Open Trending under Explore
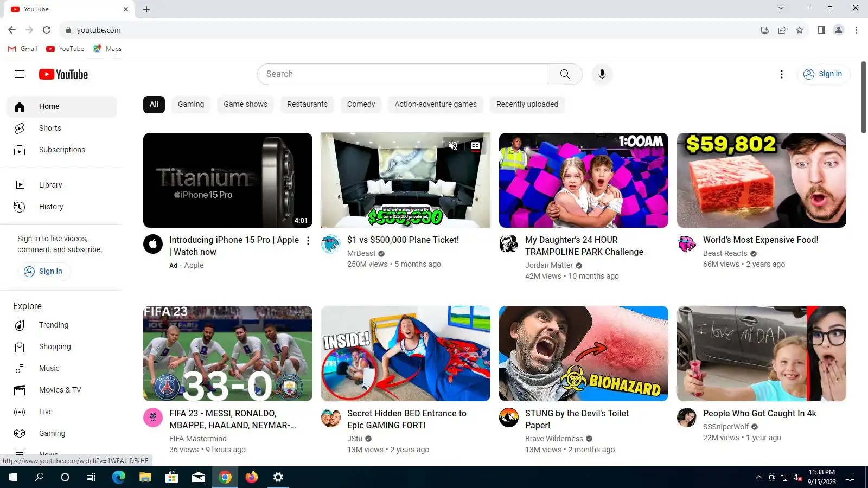 pyautogui.click(x=62, y=325)
